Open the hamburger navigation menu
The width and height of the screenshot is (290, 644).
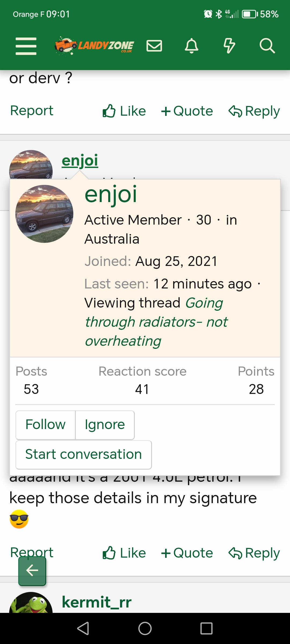click(26, 46)
